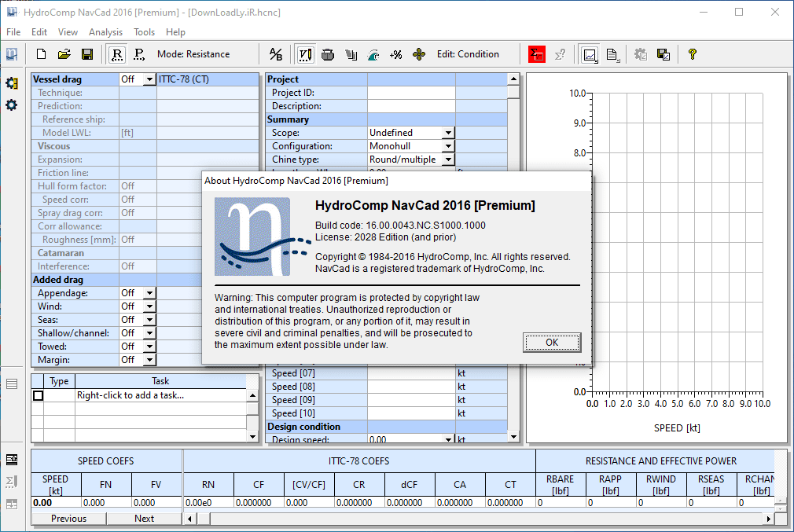Viewport: 794px width, 532px height.
Task: Select the Edit Condition pencil icon
Action: coord(305,54)
